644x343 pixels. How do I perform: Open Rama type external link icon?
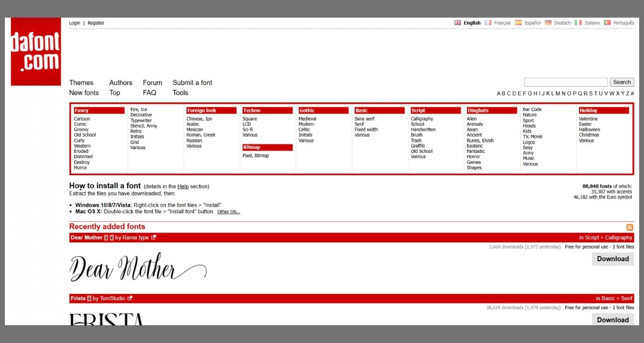point(153,237)
